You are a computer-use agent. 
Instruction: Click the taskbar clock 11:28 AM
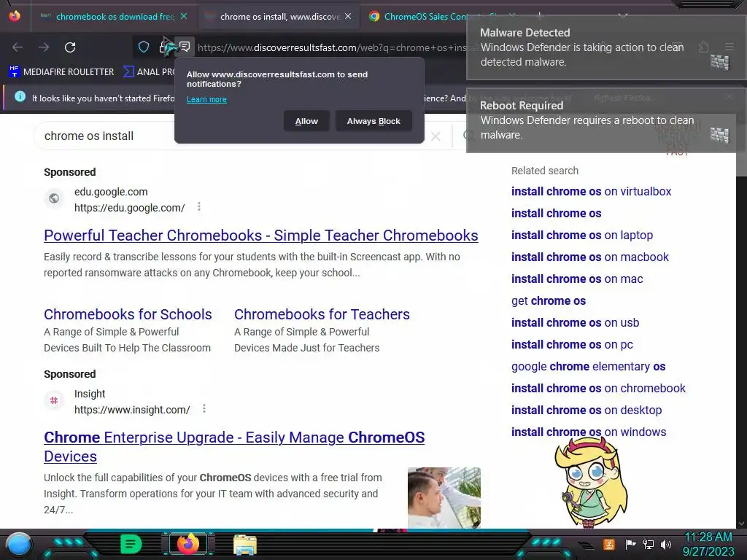pos(708,544)
